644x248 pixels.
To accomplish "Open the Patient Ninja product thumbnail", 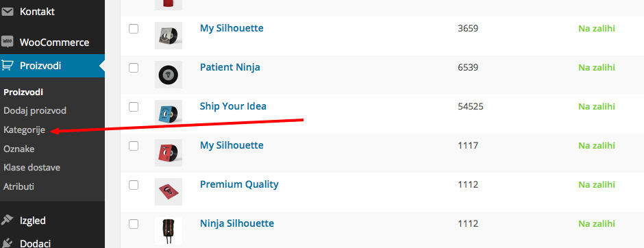I will click(x=169, y=74).
